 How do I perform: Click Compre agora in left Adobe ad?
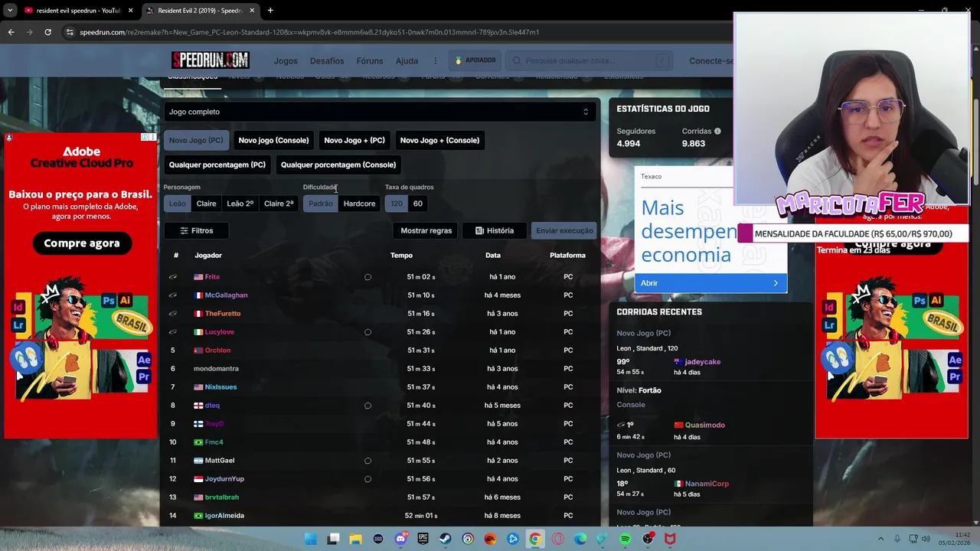coord(82,243)
